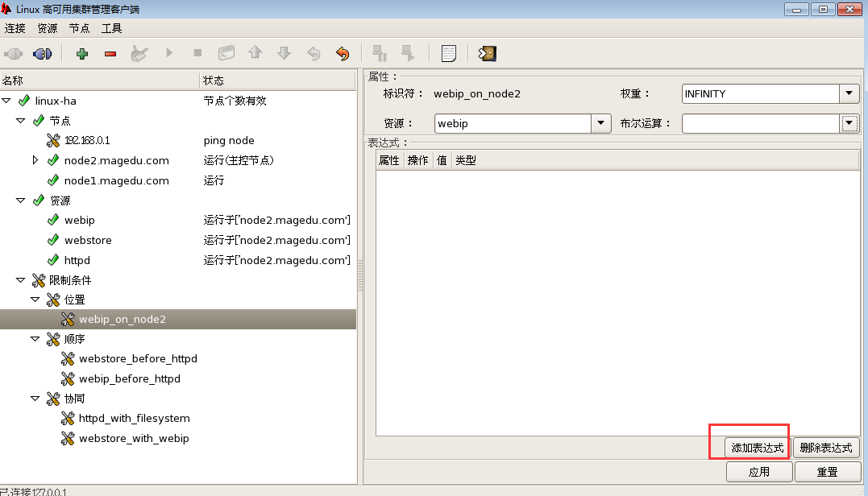868x496 pixels.
Task: Click the 运行(主控节点) status text
Action: pos(239,160)
